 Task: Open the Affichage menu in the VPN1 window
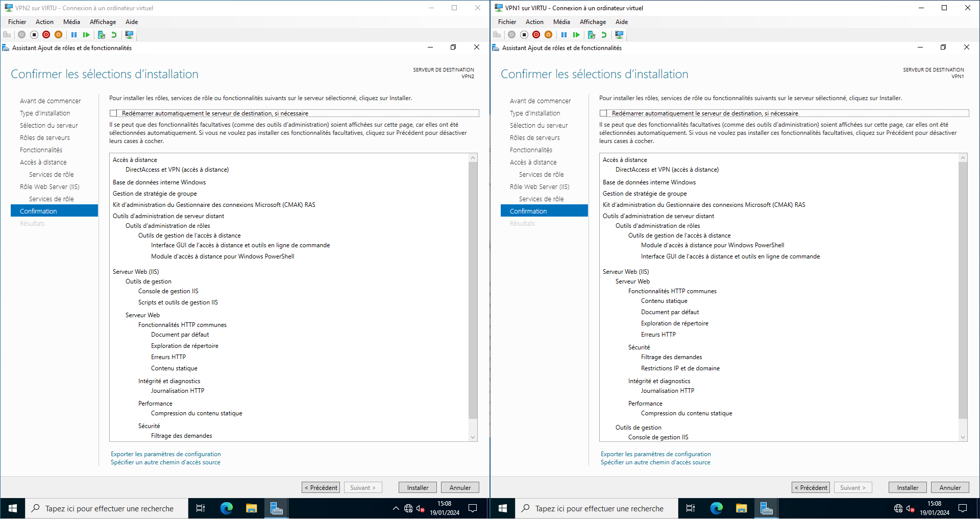click(x=593, y=22)
